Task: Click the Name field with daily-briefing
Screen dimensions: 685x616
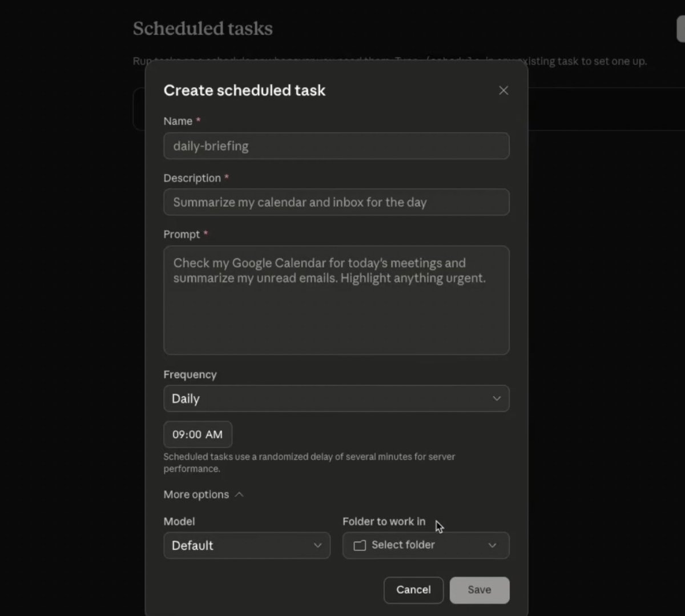Action: coord(336,146)
